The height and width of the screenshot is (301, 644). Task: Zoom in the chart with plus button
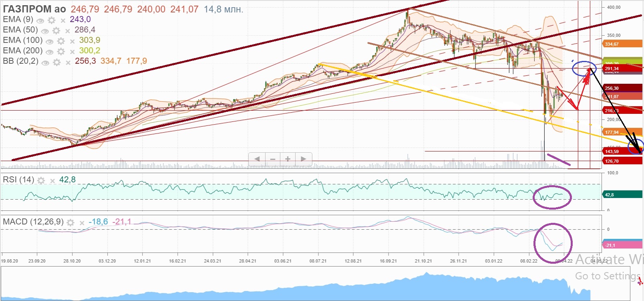tap(288, 159)
